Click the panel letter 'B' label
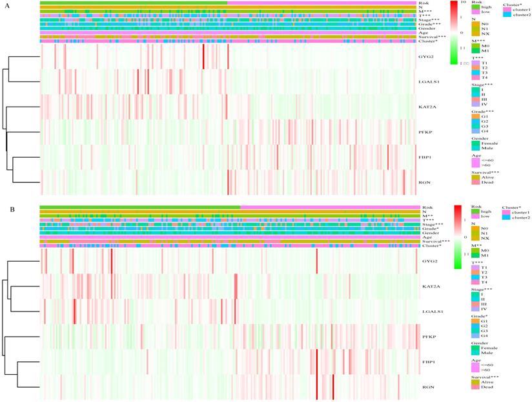The image size is (532, 402). pyautogui.click(x=6, y=209)
